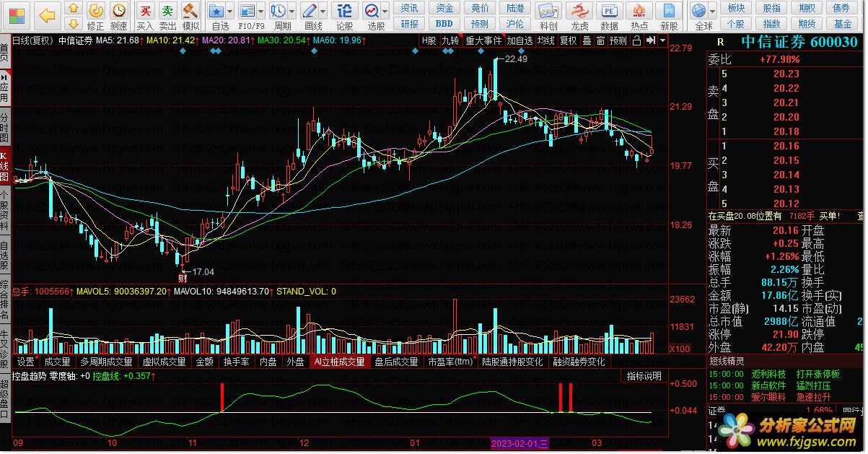Image resolution: width=868 pixels, height=454 pixels.
Task: Open the F10/F9 company info icon
Action: click(247, 10)
